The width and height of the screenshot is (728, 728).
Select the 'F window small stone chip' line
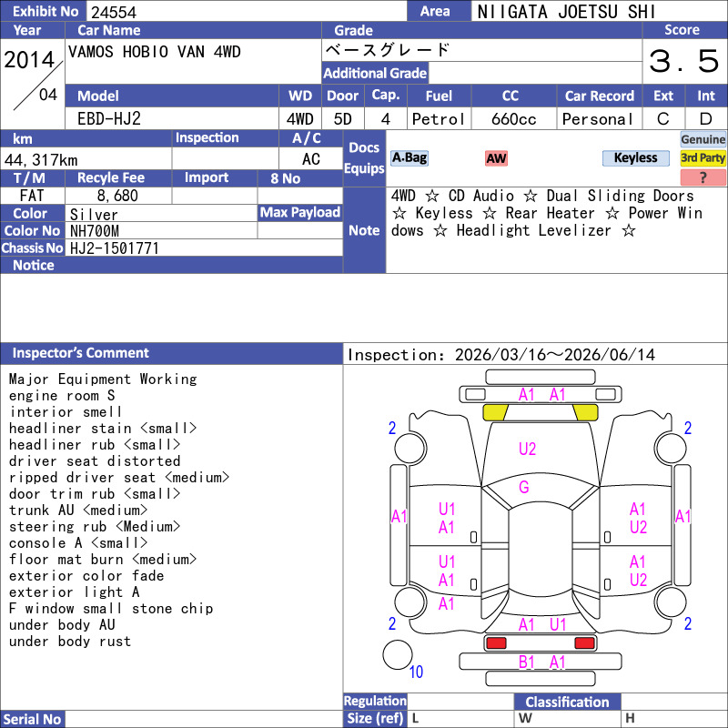pos(111,609)
